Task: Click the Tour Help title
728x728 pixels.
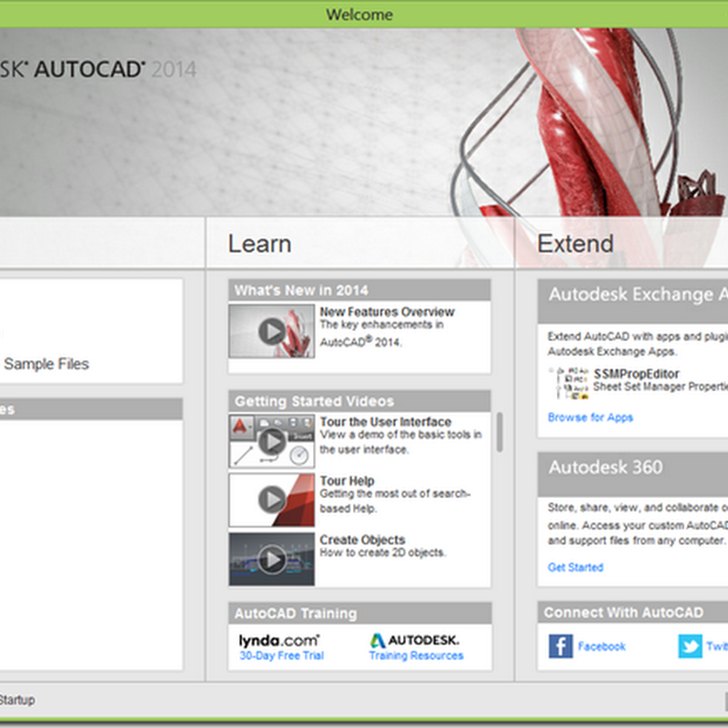Action: 347,481
